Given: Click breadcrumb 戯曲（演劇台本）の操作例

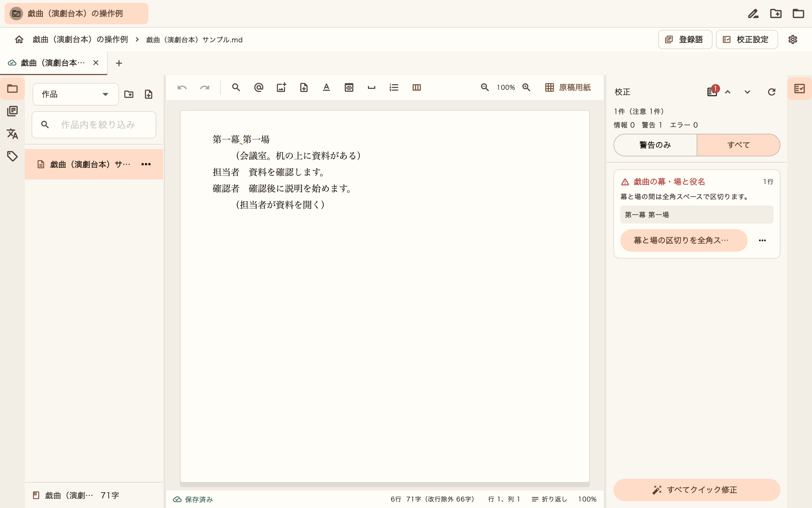Looking at the screenshot, I should (80, 40).
